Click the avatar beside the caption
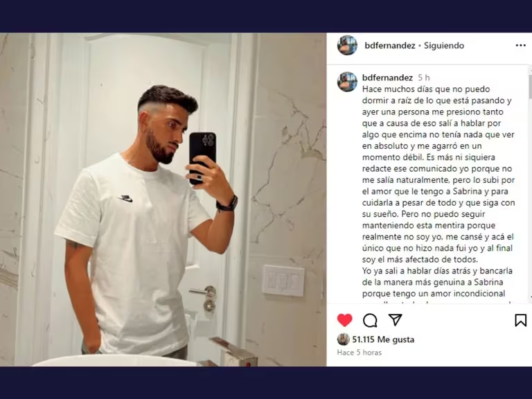Screen dimensions: 532x399 [347, 82]
